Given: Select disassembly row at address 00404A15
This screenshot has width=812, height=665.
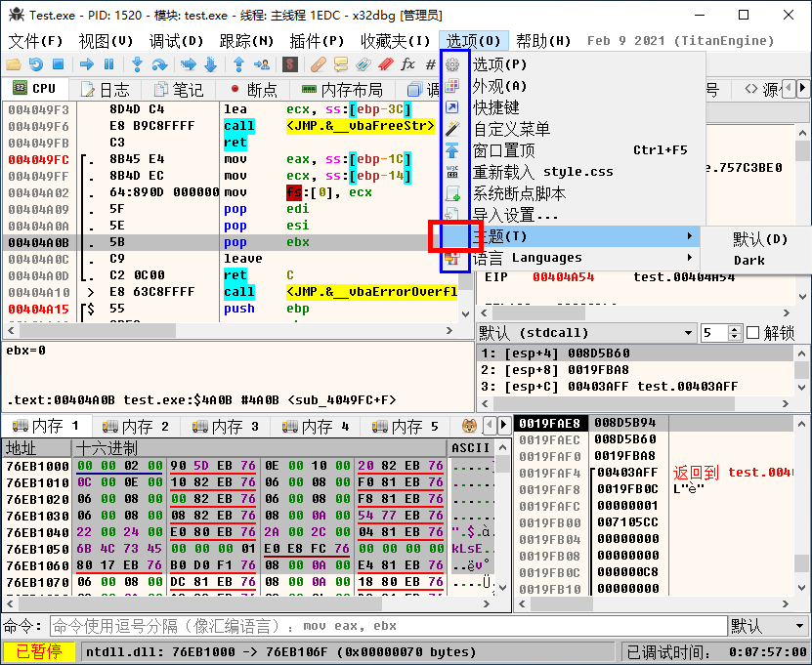Looking at the screenshot, I should [x=231, y=309].
